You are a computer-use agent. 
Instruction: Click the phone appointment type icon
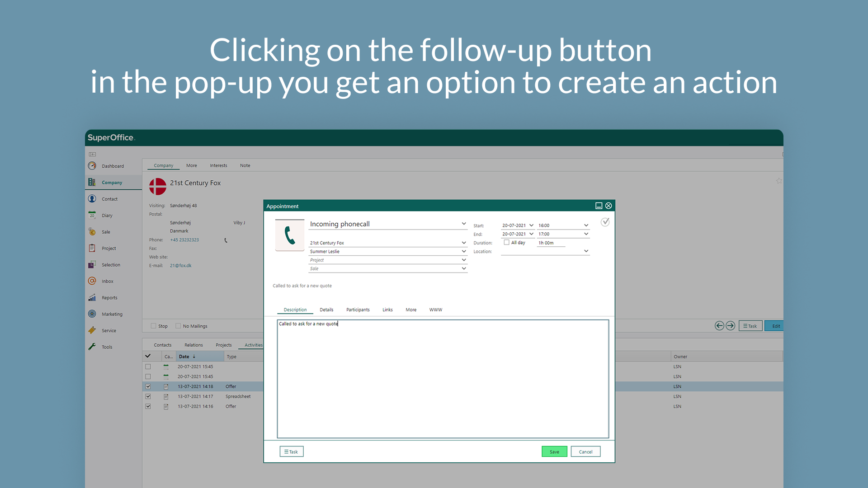tap(290, 235)
